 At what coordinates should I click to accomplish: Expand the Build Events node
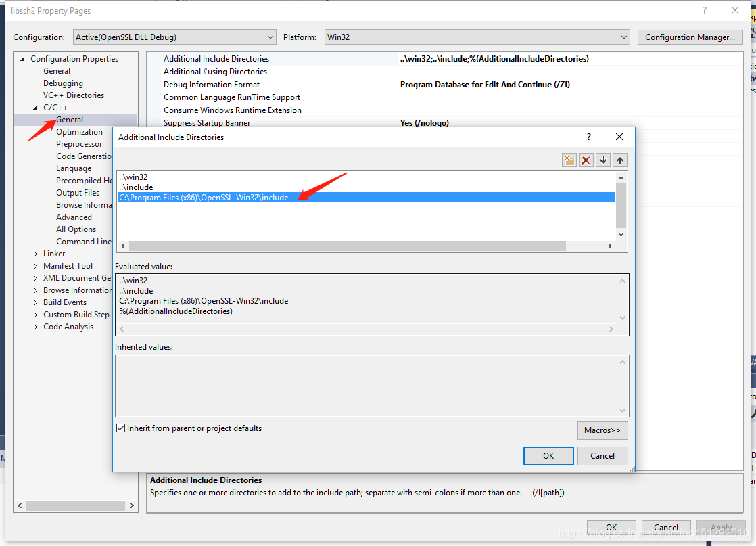35,302
